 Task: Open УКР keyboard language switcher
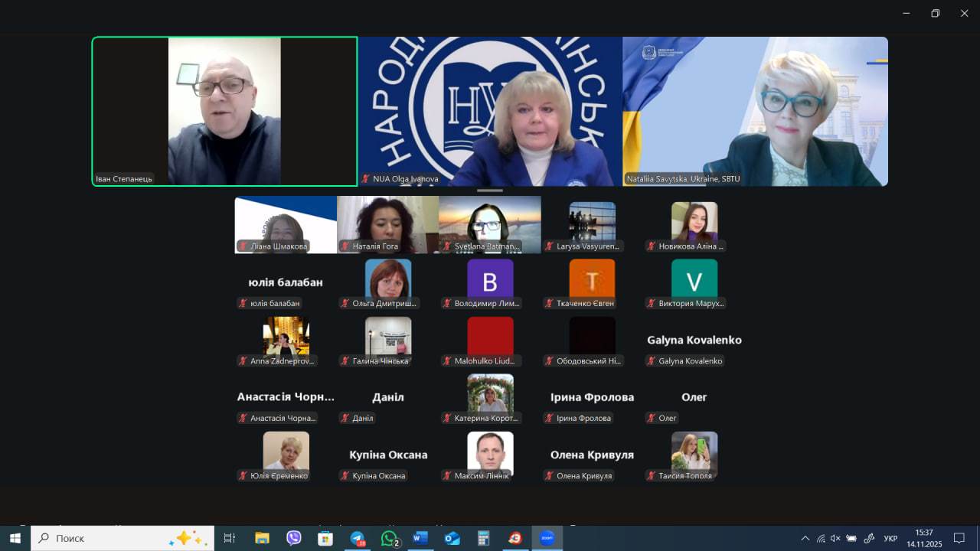point(890,538)
